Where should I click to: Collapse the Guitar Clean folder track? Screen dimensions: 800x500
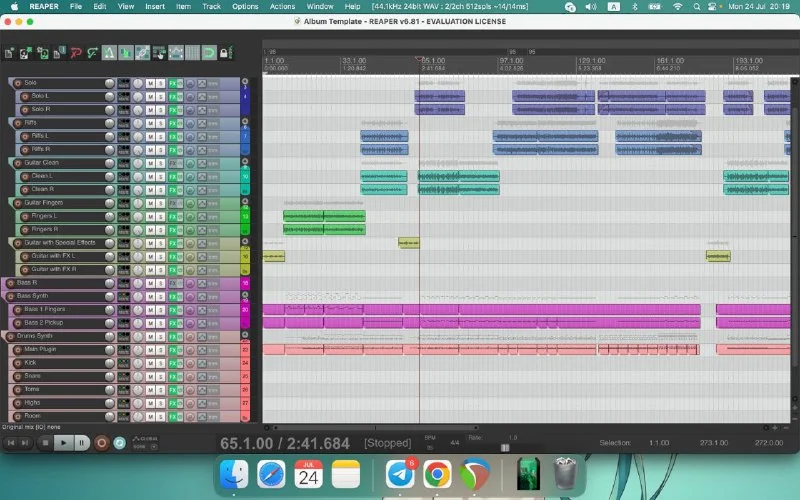(x=13, y=162)
